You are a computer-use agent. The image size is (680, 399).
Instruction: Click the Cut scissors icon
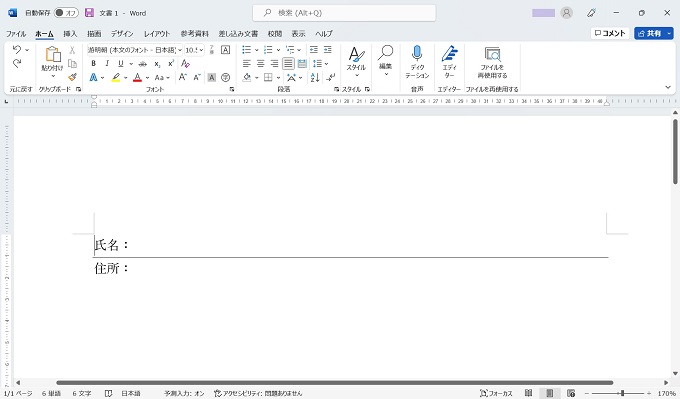72,50
